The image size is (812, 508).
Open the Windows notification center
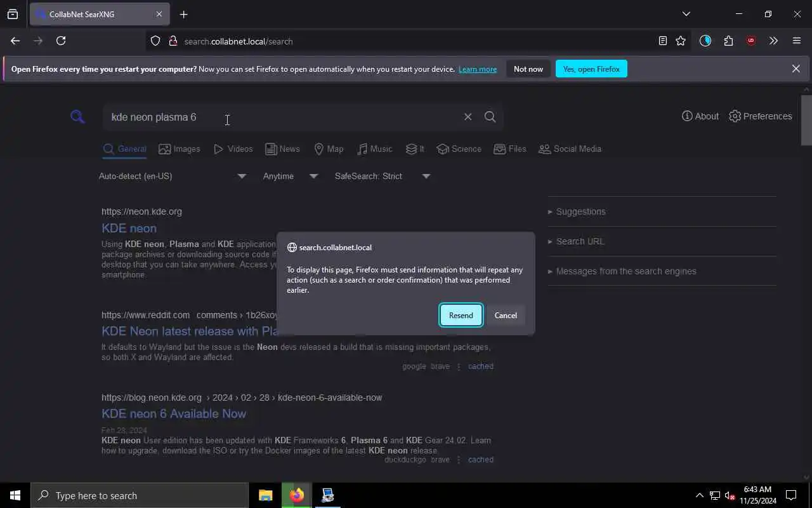pos(791,495)
